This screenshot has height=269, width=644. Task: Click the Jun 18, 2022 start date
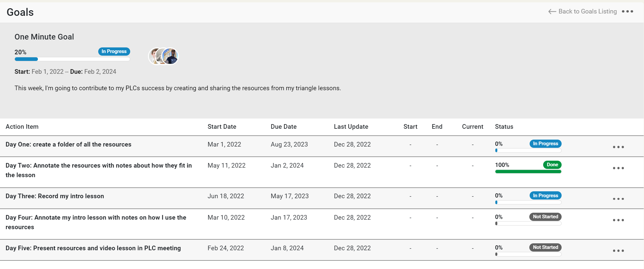[x=226, y=196]
